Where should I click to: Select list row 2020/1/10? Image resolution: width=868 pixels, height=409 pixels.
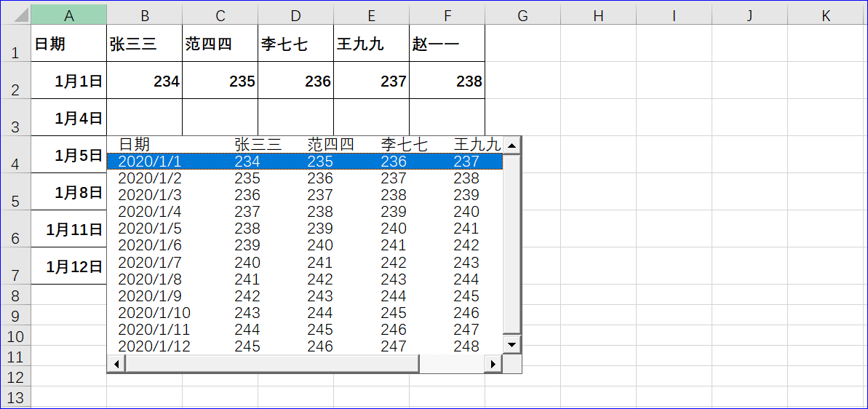click(x=305, y=313)
